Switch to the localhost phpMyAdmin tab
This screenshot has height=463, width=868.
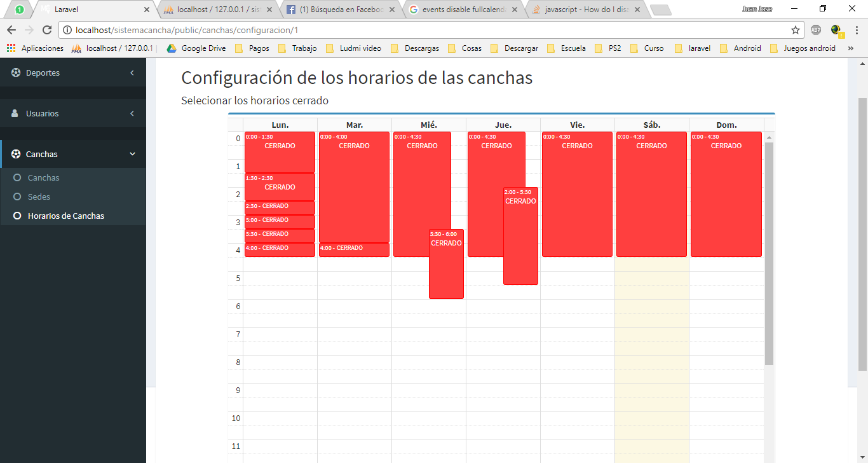click(x=219, y=10)
